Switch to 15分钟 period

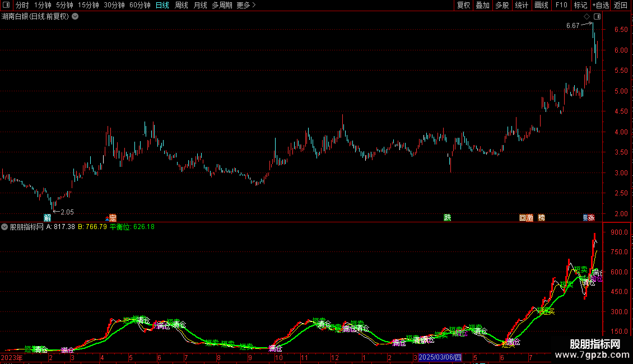pos(89,5)
